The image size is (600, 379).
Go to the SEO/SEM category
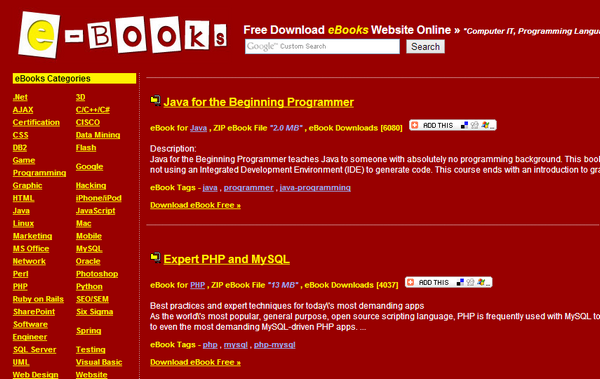click(x=92, y=299)
